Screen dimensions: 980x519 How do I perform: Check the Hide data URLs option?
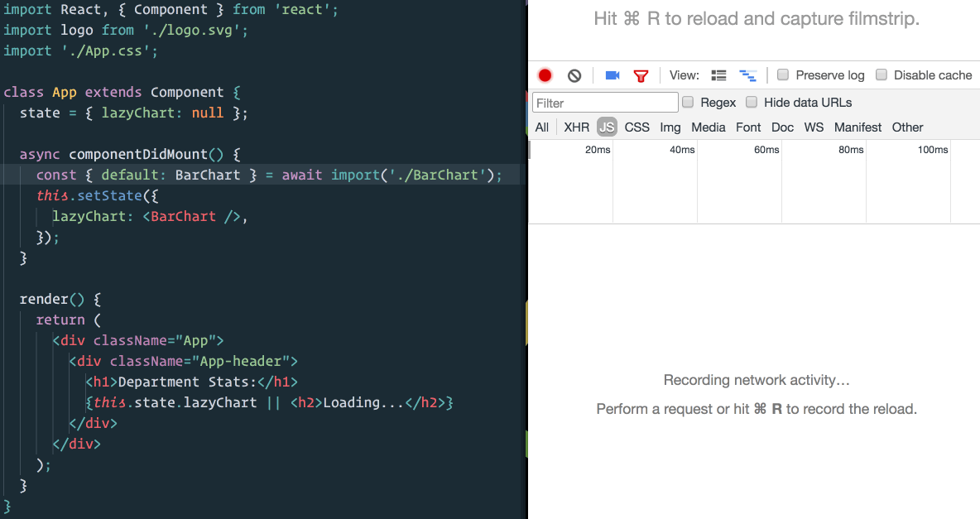(x=751, y=102)
